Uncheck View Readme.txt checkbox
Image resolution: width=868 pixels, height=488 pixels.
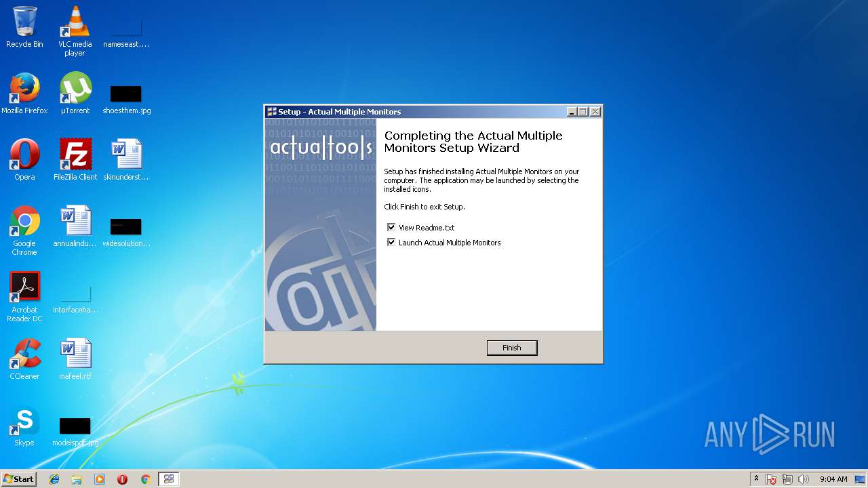pyautogui.click(x=391, y=228)
